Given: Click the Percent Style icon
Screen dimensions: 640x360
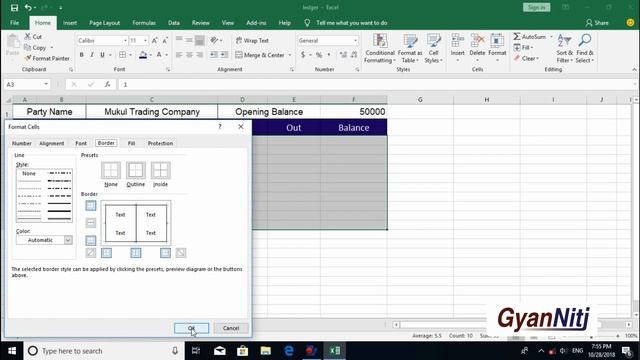Looking at the screenshot, I should 319,55.
